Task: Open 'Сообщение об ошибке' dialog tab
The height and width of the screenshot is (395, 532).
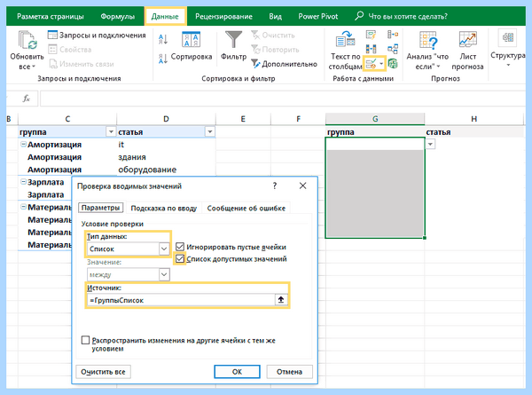Action: 246,209
